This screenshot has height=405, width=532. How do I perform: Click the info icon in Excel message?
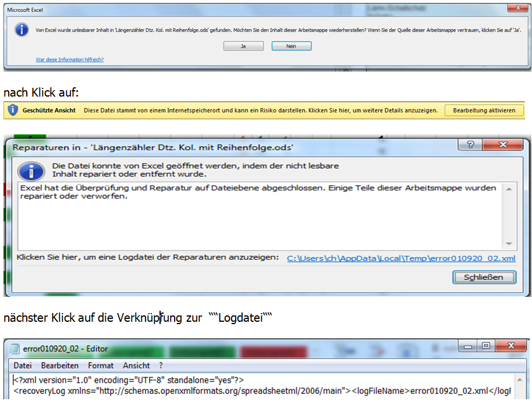click(x=22, y=30)
